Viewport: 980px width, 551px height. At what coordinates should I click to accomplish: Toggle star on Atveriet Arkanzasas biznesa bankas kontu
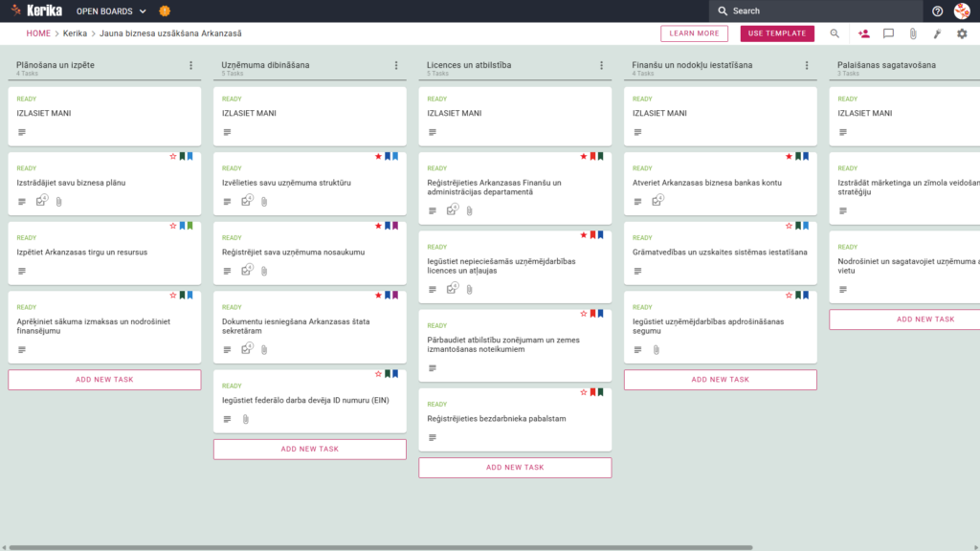point(789,156)
